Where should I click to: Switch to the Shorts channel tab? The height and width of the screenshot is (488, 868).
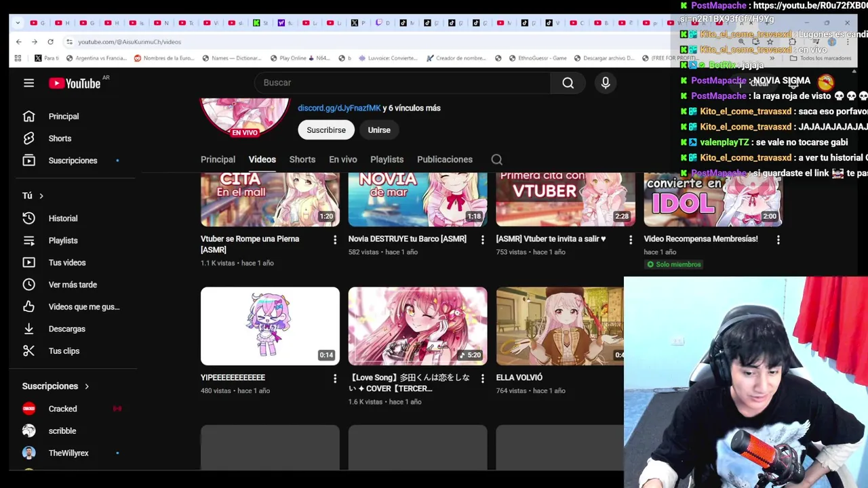point(302,159)
